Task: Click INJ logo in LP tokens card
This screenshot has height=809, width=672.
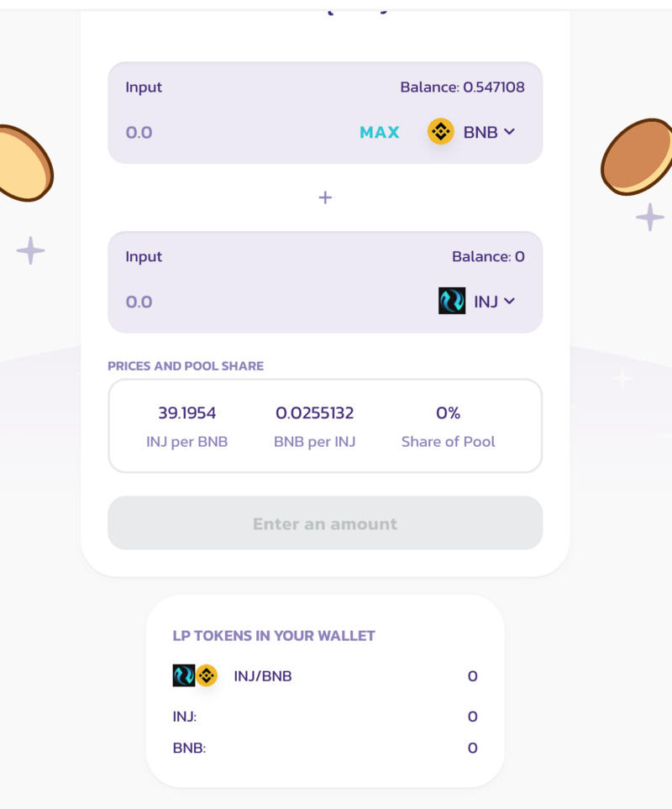Action: 183,675
